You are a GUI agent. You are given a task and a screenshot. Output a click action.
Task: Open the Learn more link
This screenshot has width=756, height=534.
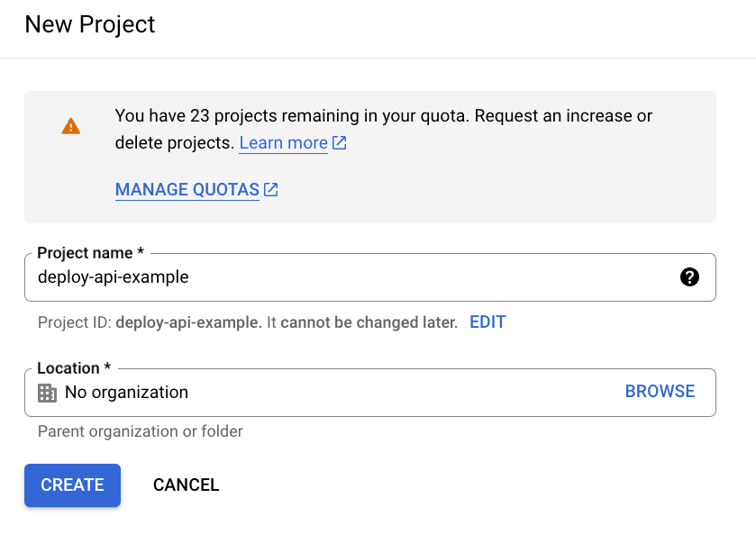tap(283, 143)
